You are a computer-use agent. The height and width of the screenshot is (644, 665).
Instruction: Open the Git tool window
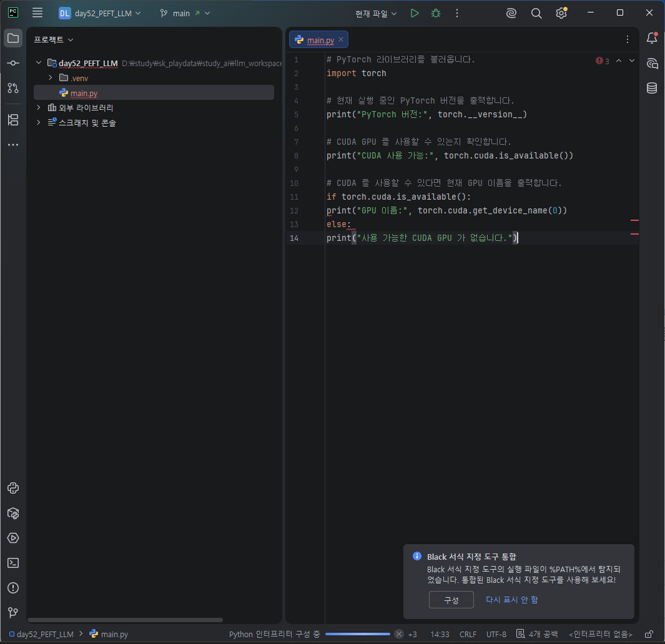(13, 613)
